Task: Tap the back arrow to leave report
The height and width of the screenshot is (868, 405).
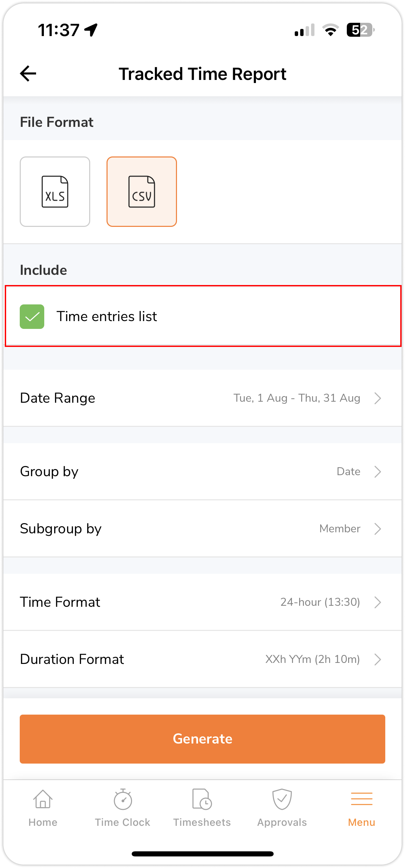Action: 27,73
